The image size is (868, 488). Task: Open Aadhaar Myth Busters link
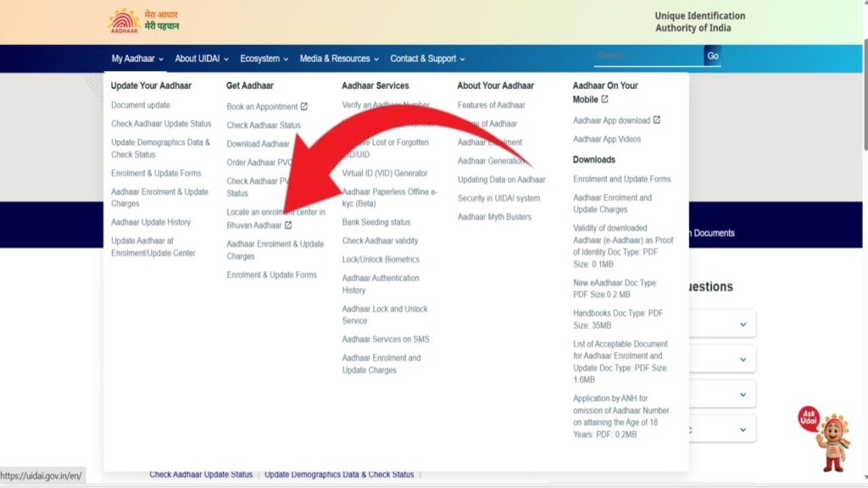pyautogui.click(x=494, y=217)
